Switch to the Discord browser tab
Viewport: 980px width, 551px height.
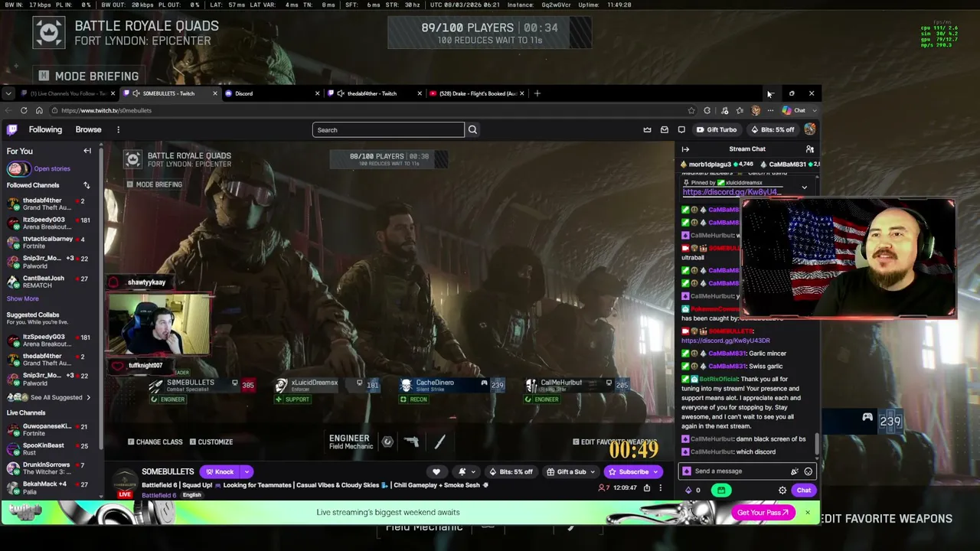tap(272, 93)
